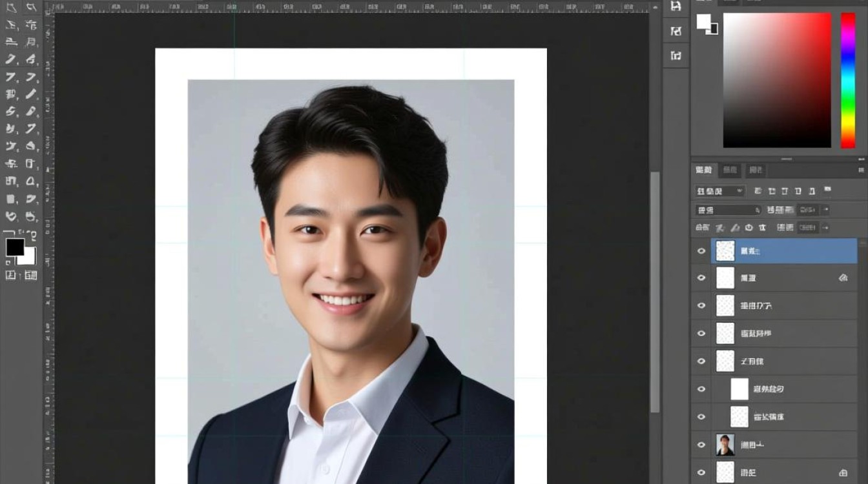Toggle visibility of the portrait photo layer
The height and width of the screenshot is (484, 868).
pyautogui.click(x=701, y=445)
